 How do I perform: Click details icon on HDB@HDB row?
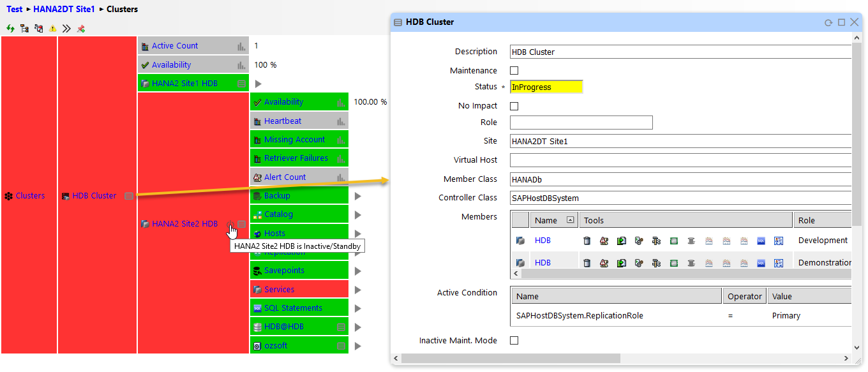(x=341, y=327)
